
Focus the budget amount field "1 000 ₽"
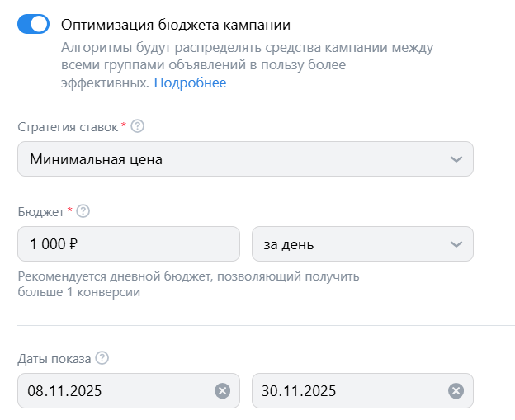click(128, 244)
